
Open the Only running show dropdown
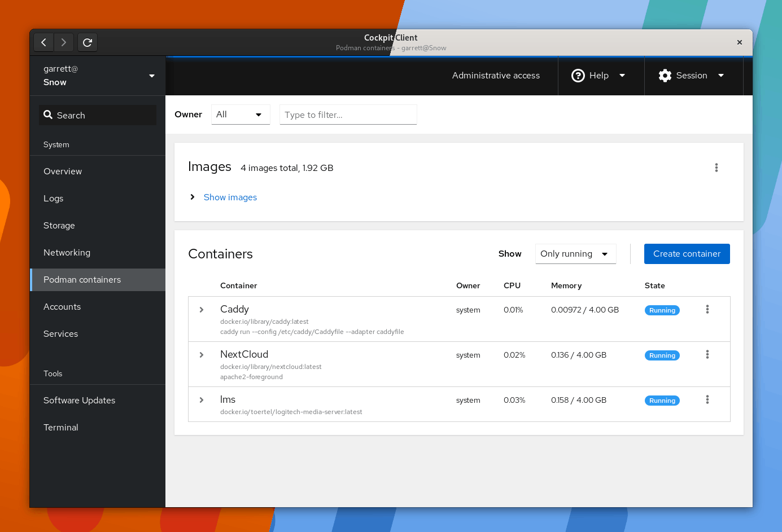pyautogui.click(x=575, y=254)
